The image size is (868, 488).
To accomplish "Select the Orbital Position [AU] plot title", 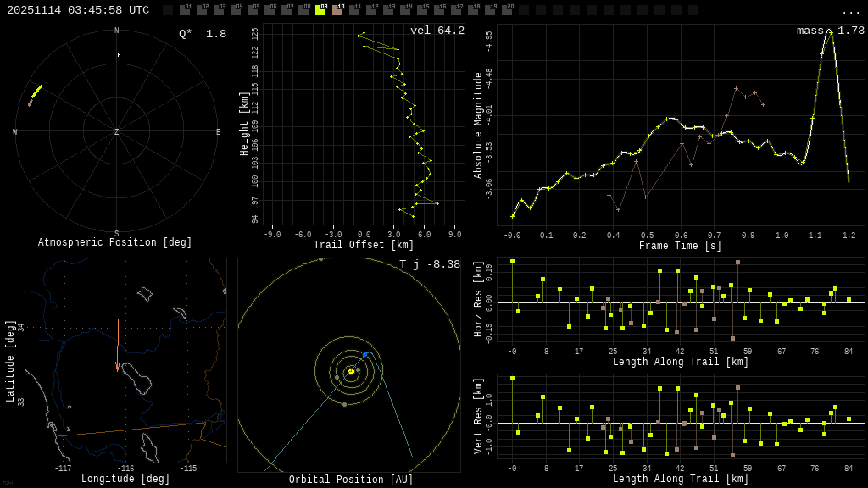I will point(351,480).
